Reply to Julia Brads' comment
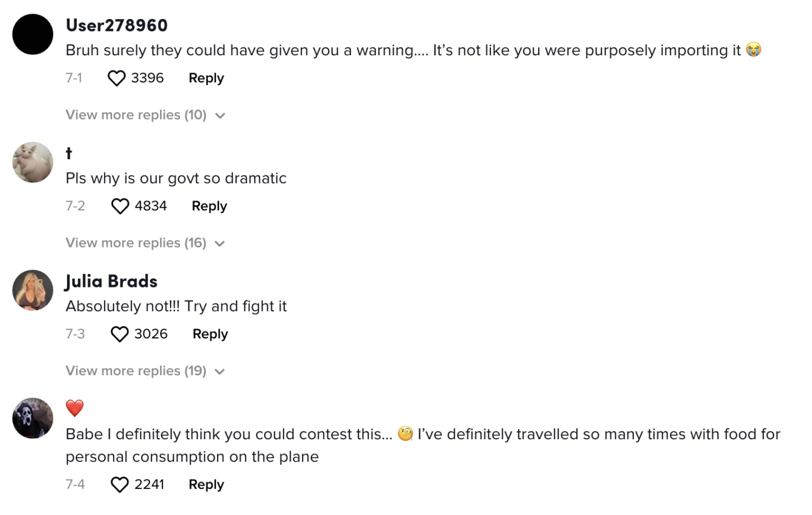The height and width of the screenshot is (515, 812). pos(210,334)
